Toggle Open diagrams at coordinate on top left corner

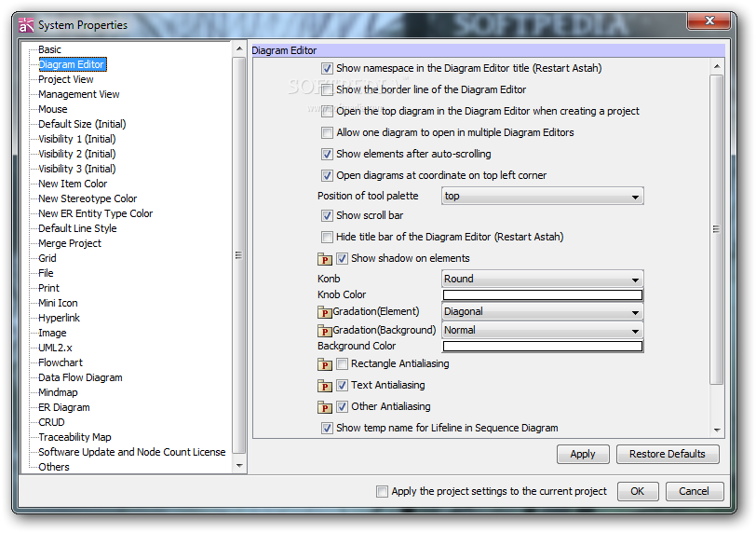pyautogui.click(x=327, y=175)
